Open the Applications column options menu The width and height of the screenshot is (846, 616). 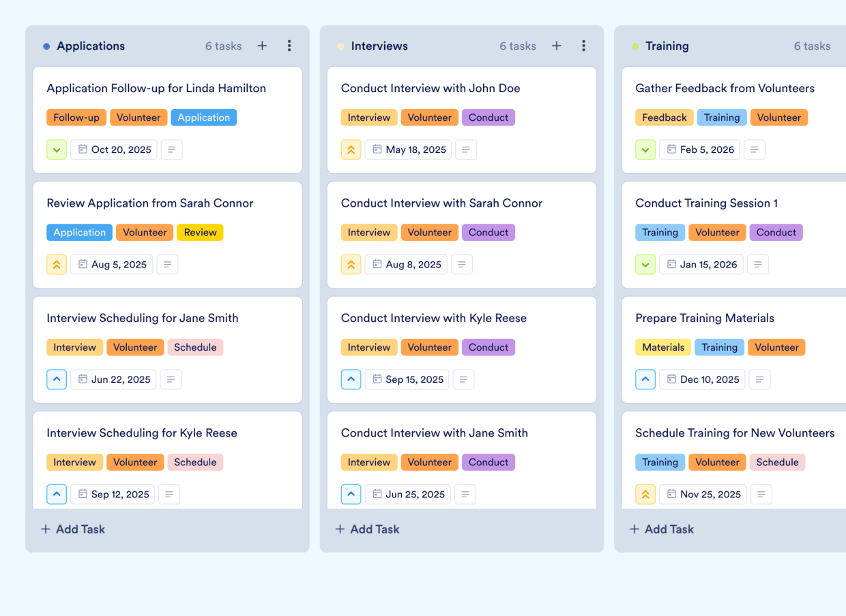[x=289, y=46]
